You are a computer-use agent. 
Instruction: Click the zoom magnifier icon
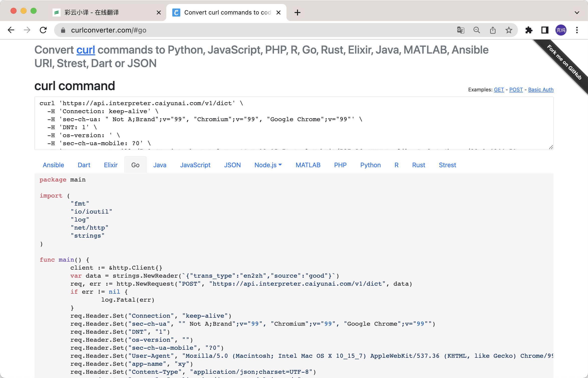tap(477, 30)
